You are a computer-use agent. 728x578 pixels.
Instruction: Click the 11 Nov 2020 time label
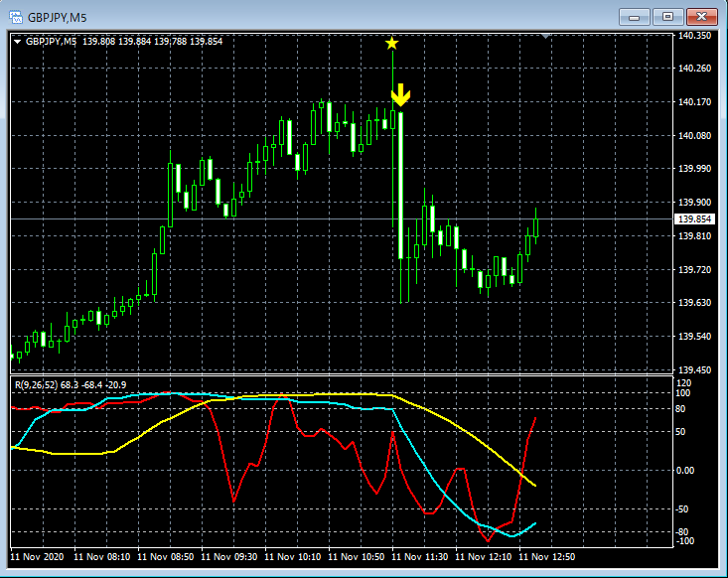tap(37, 556)
